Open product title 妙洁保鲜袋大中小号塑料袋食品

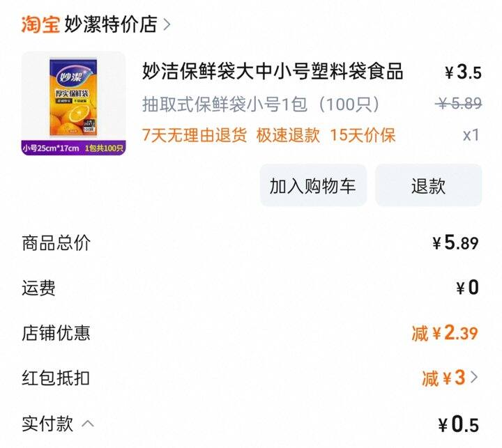[273, 71]
